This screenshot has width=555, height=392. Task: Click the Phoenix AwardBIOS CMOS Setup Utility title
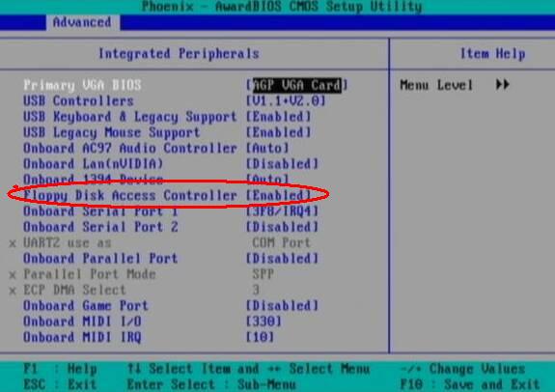click(282, 7)
